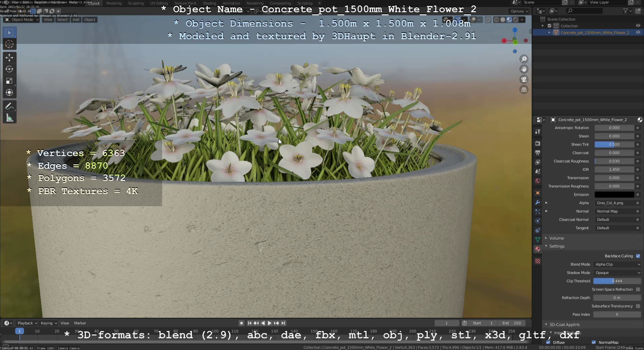Click the Sheen Tint slider

614,145
